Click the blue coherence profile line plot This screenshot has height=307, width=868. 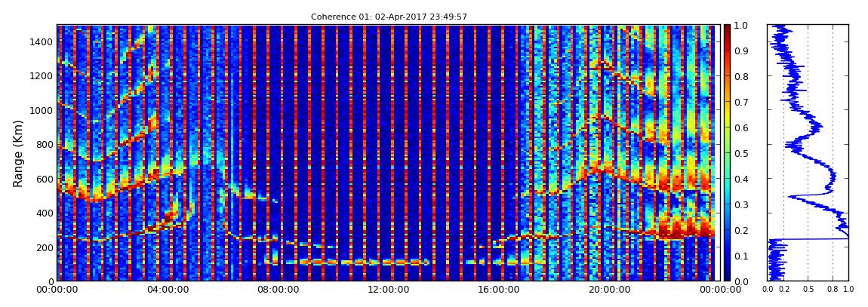point(808,152)
